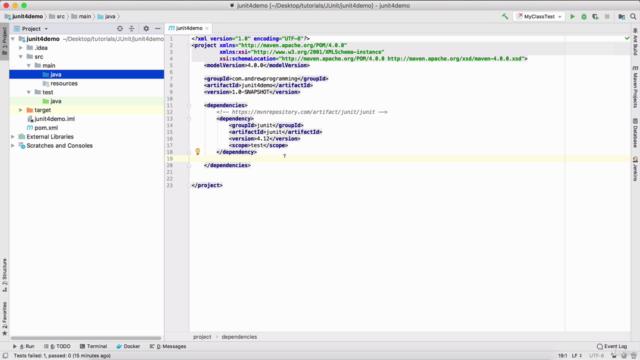Open the Ant Build side tab

pos(635,42)
